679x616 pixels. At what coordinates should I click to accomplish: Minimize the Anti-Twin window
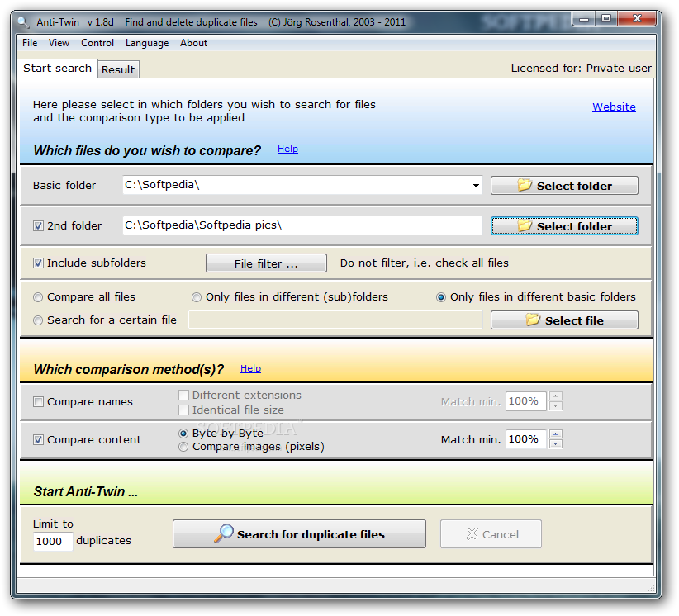[584, 19]
